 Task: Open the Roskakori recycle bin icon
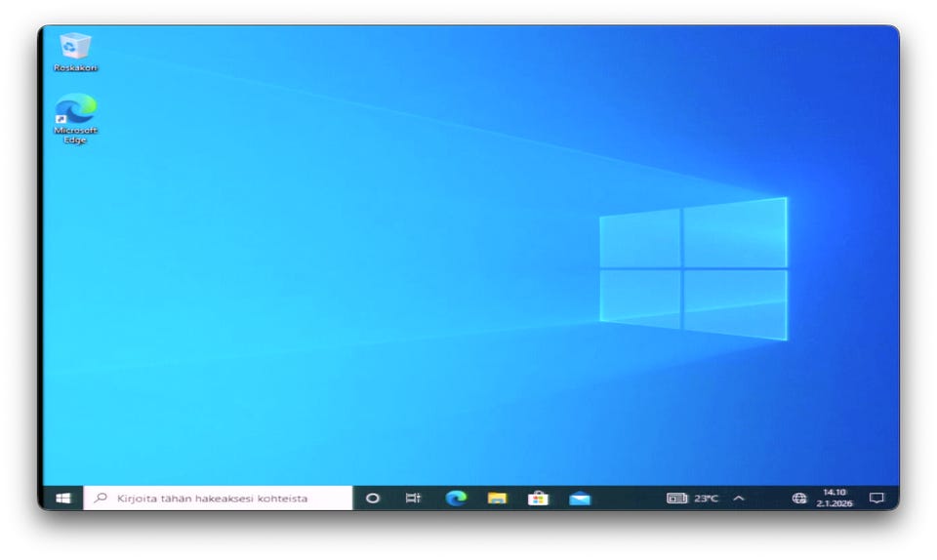pyautogui.click(x=75, y=53)
